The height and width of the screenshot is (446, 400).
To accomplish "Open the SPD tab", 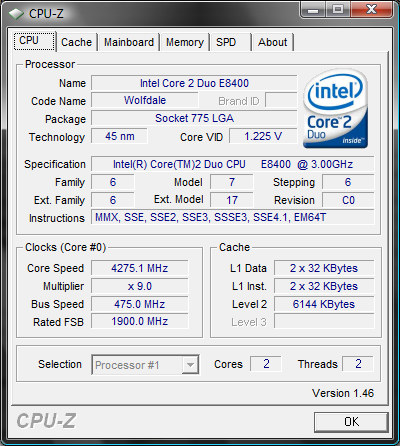I will [230, 42].
